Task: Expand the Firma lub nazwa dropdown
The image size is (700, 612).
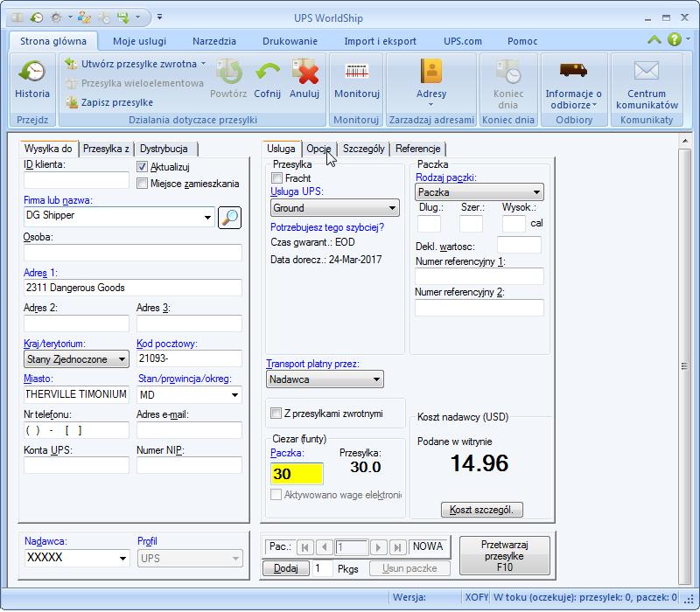Action: point(207,218)
